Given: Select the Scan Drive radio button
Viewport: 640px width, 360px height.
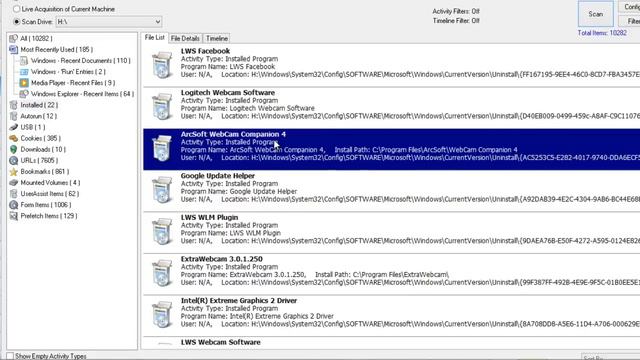Looking at the screenshot, I should click(x=16, y=22).
